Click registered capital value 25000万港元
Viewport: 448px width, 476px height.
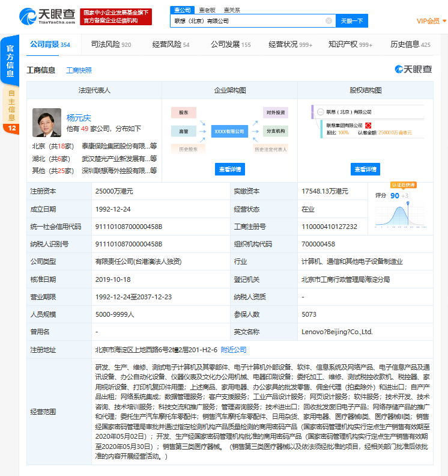[x=114, y=191]
